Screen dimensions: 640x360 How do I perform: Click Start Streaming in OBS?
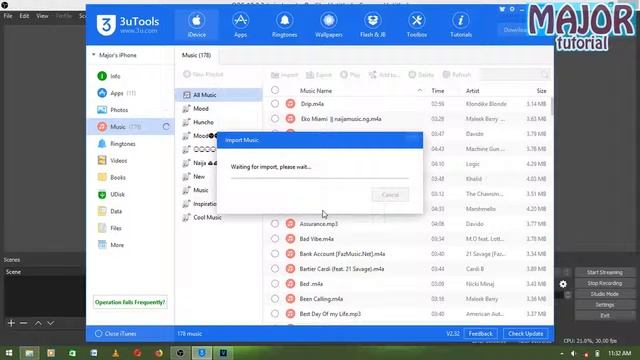click(x=604, y=272)
